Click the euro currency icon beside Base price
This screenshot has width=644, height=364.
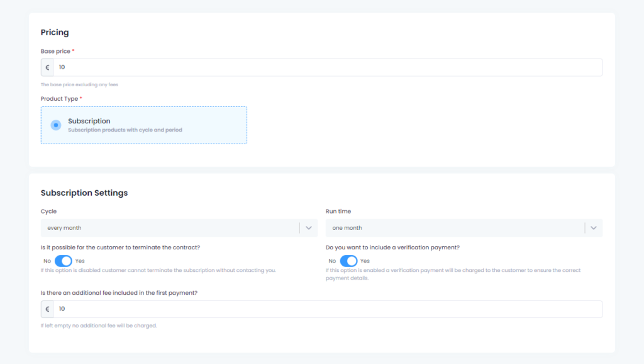click(47, 67)
